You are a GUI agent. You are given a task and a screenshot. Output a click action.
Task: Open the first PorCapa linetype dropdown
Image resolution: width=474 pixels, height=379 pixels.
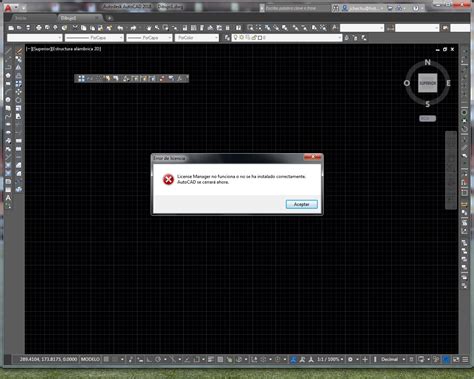coord(94,38)
